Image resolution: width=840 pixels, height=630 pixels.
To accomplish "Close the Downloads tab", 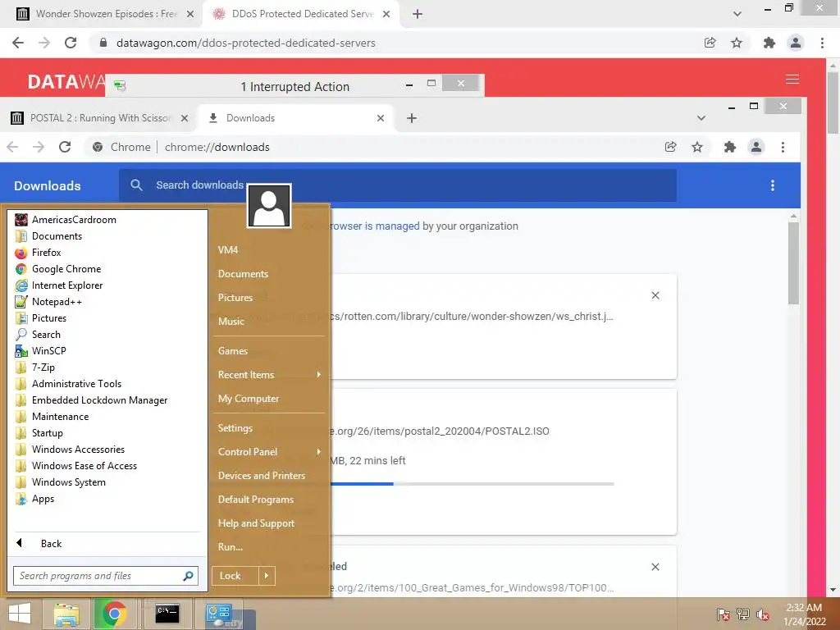I will [381, 118].
